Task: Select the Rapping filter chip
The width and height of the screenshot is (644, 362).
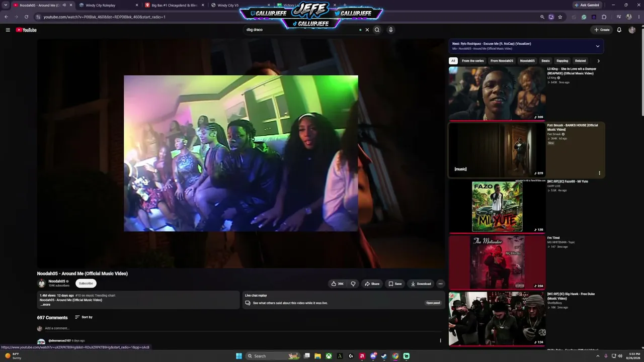Action: tap(562, 61)
